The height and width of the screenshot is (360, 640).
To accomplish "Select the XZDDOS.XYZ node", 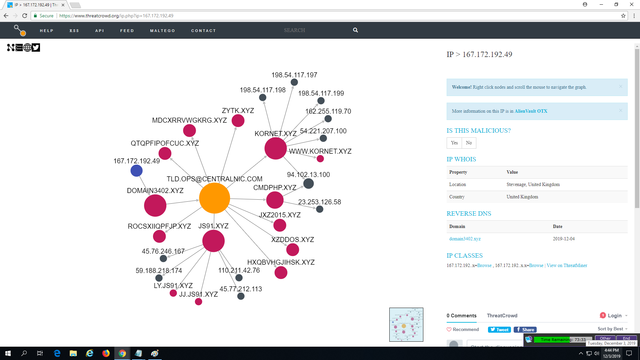I will (x=293, y=249).
